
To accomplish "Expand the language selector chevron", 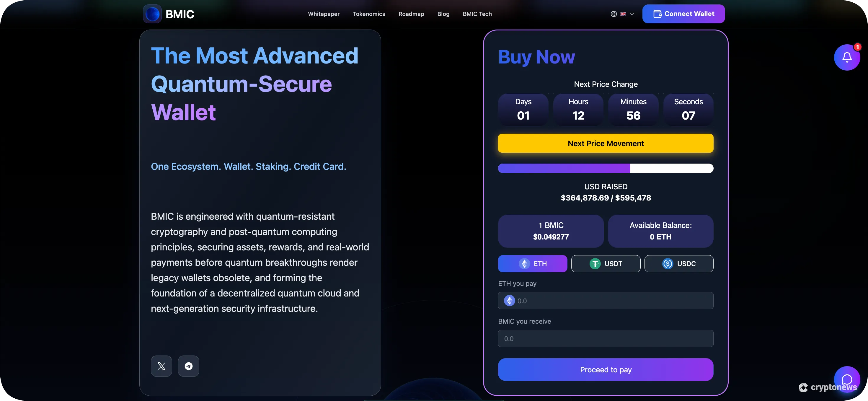I will tap(632, 14).
